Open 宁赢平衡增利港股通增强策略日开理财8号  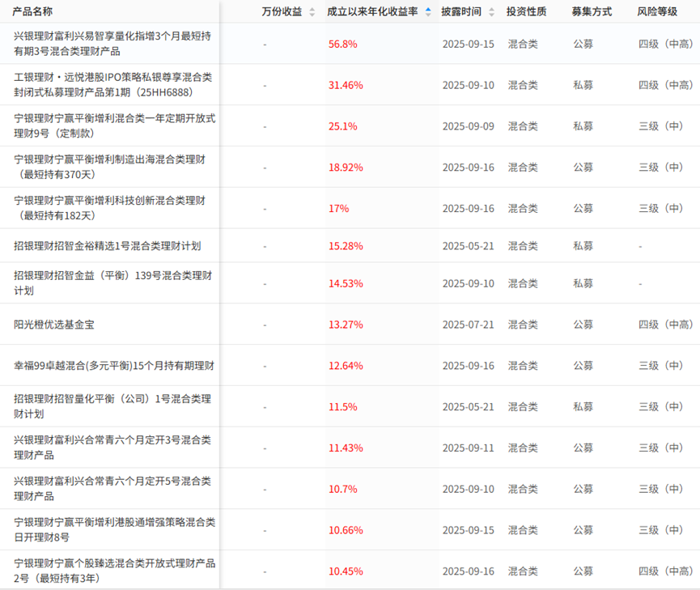click(114, 529)
